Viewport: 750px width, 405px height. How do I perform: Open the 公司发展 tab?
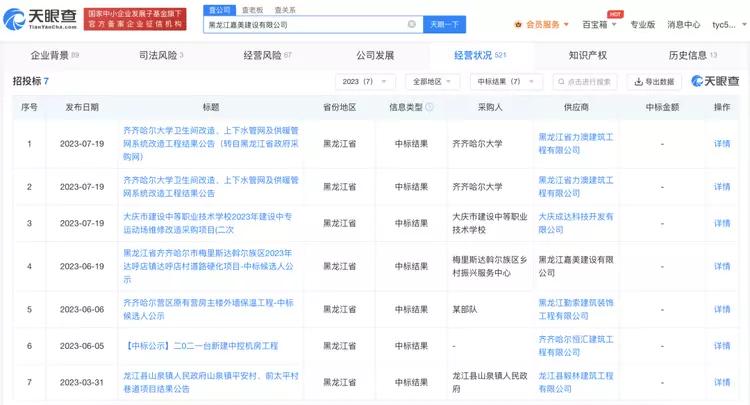375,55
